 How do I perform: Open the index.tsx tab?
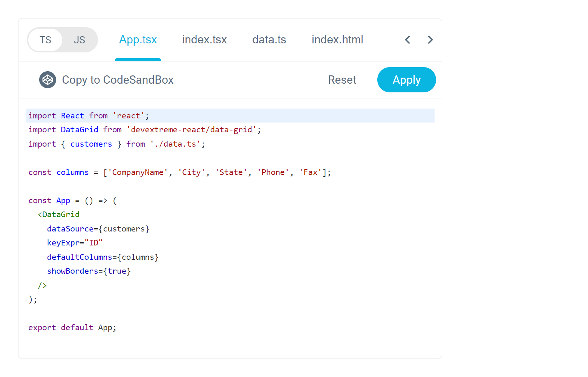(x=205, y=40)
